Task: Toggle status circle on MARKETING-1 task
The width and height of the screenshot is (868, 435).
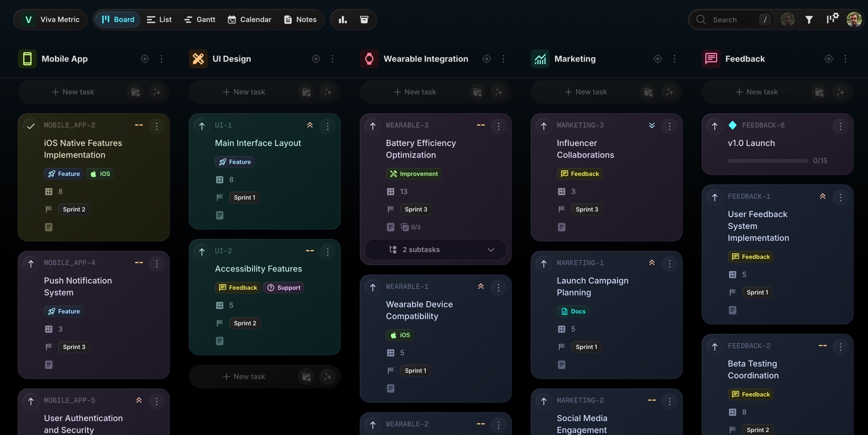Action: [x=544, y=264]
